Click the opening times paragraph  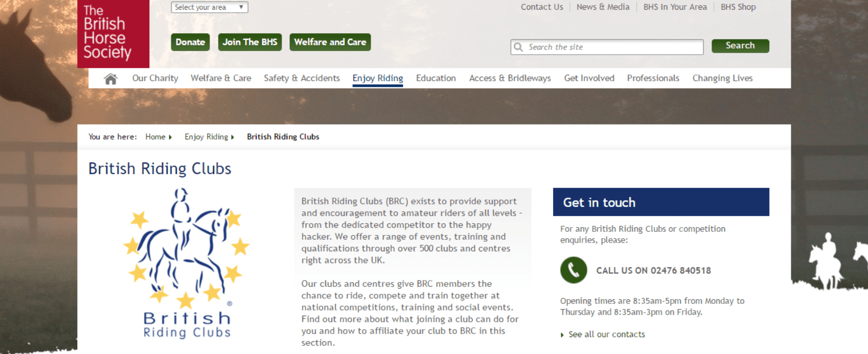[652, 306]
